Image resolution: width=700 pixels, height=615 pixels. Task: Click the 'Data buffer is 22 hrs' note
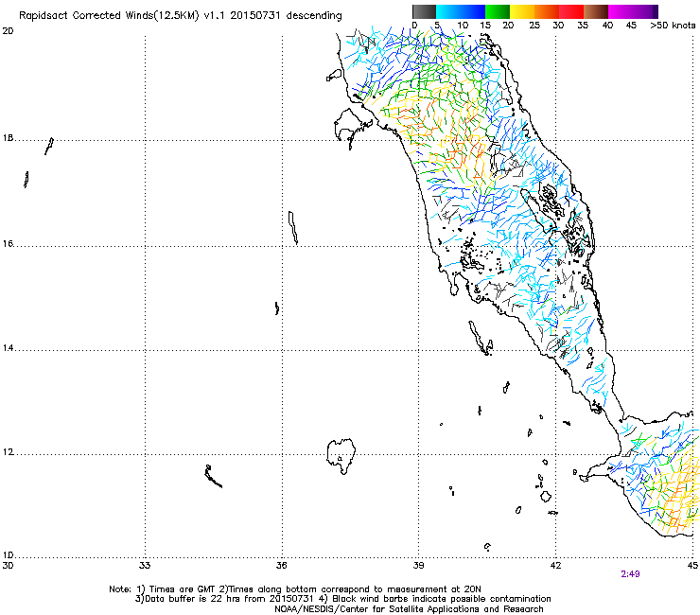tap(342, 599)
